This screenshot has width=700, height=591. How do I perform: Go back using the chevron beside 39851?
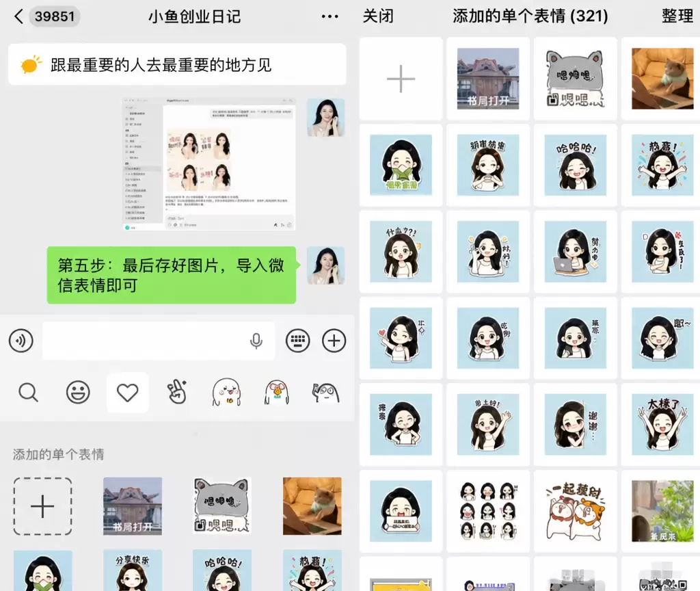pyautogui.click(x=18, y=16)
